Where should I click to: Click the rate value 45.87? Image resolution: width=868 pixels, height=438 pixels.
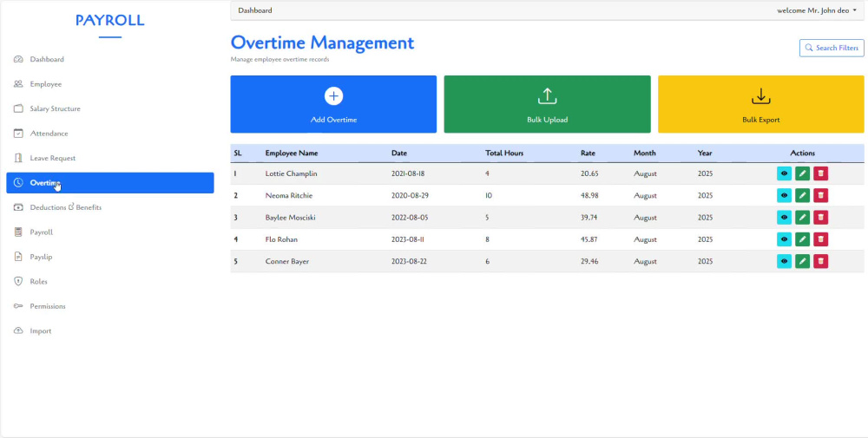click(x=589, y=239)
